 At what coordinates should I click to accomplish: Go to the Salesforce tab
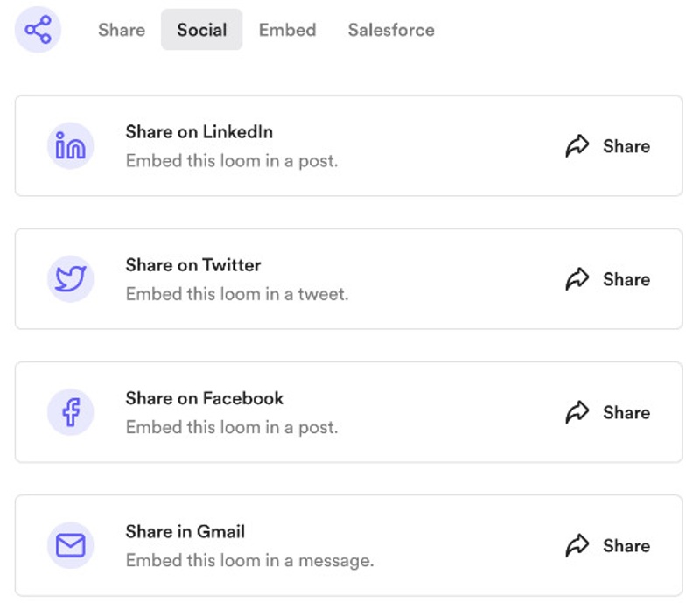click(x=391, y=30)
